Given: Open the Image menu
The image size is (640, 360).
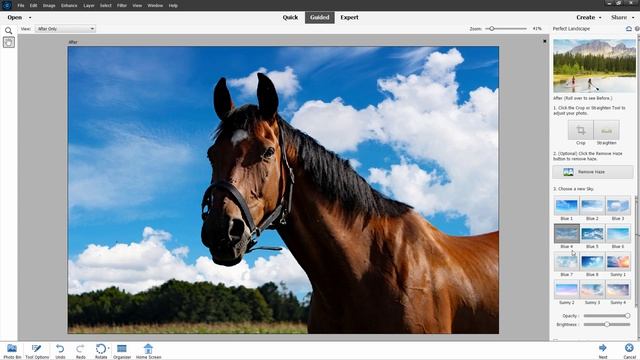Looking at the screenshot, I should pyautogui.click(x=49, y=6).
